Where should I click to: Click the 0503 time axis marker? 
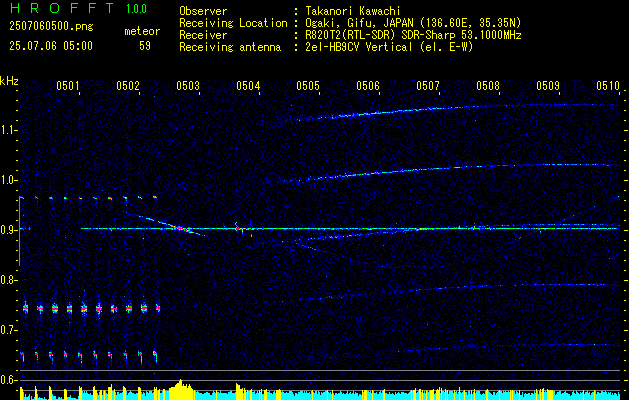coord(188,85)
